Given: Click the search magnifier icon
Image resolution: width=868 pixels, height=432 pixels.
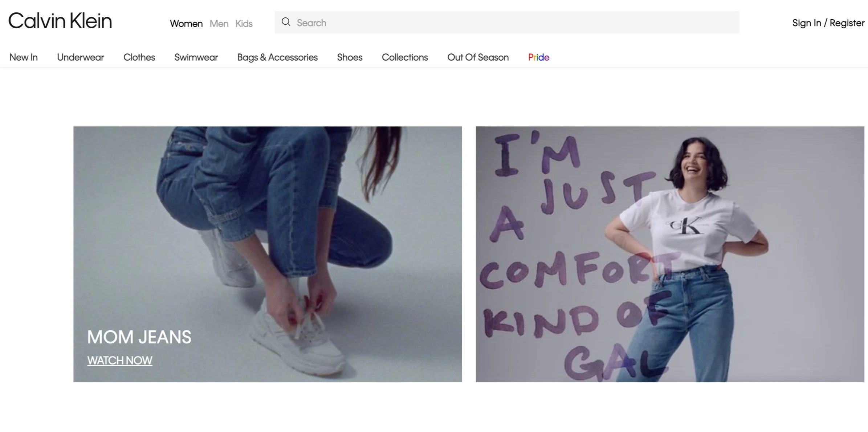Looking at the screenshot, I should click(x=286, y=22).
